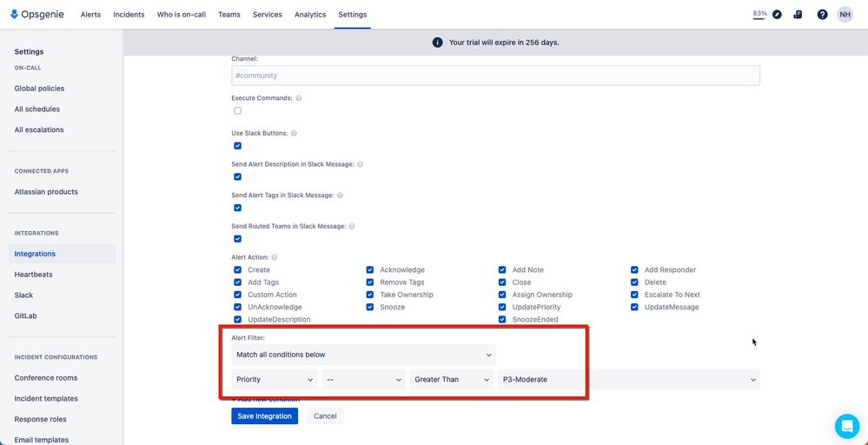Viewport: 868px width, 445px height.
Task: Open Heartbeats in sidebar
Action: (33, 275)
